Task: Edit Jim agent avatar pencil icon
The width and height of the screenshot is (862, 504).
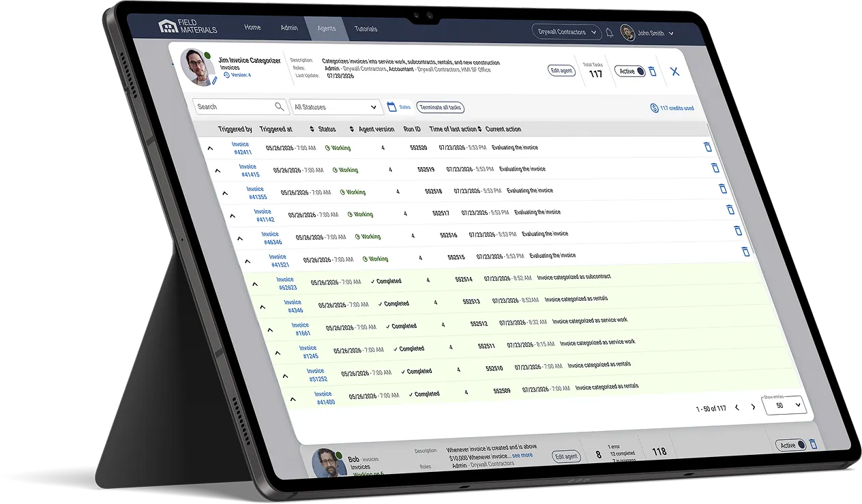Action: 214,80
